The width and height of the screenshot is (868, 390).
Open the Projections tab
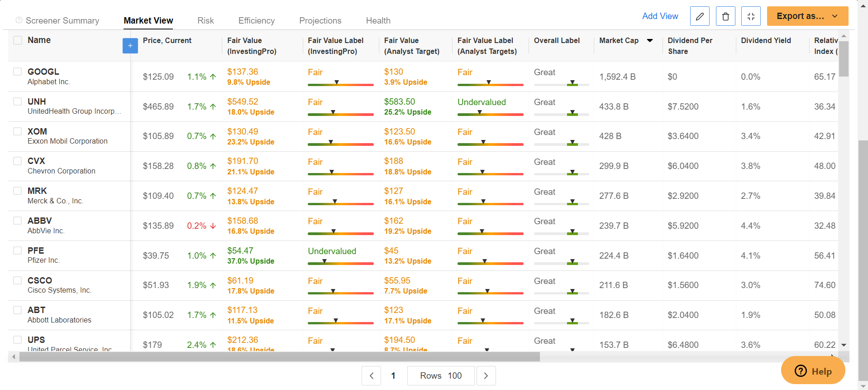pos(320,20)
